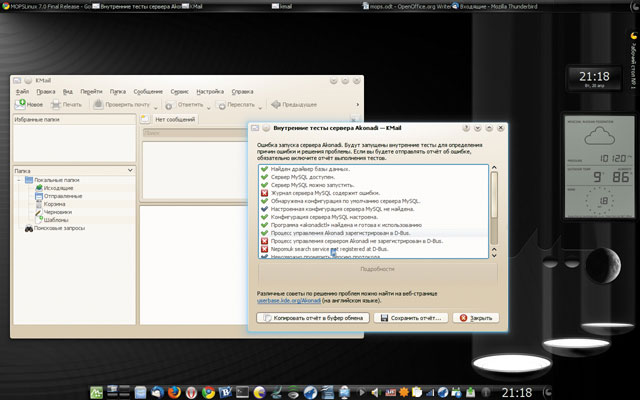
Task: Open the Справка menu in KMail
Action: coord(242,91)
